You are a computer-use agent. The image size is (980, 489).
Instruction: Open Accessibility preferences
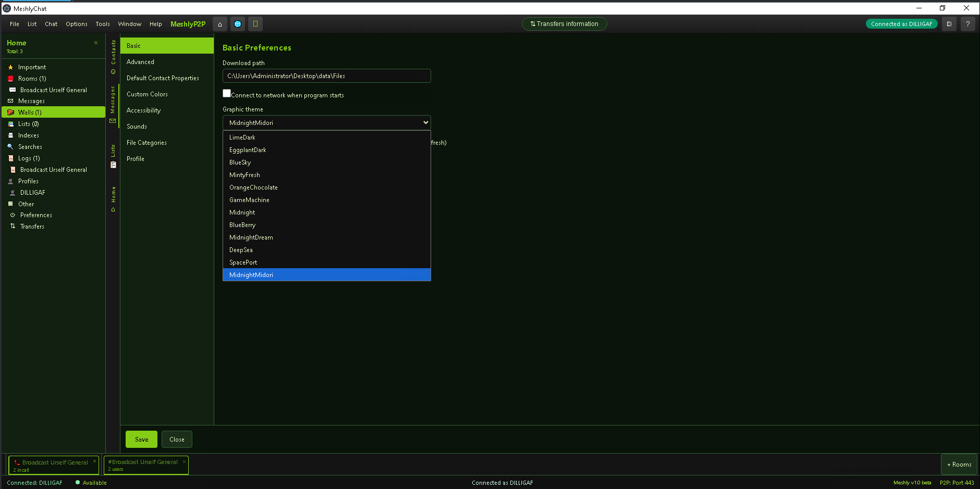point(167,110)
